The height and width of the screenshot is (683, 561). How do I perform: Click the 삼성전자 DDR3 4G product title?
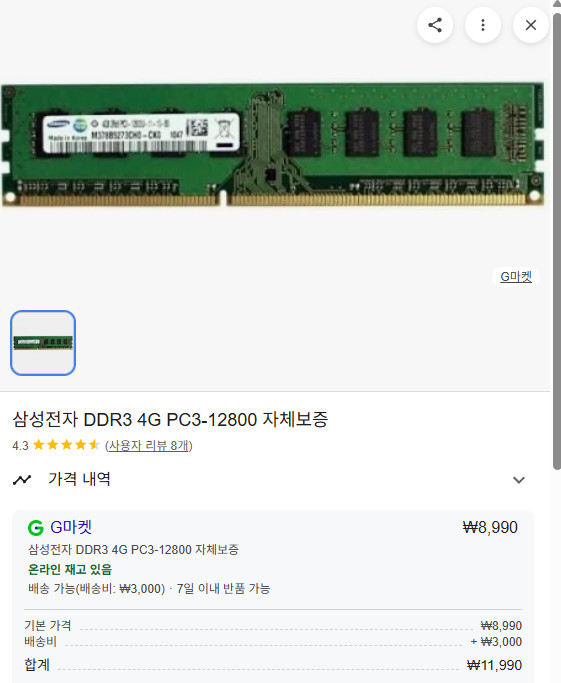pyautogui.click(x=170, y=419)
